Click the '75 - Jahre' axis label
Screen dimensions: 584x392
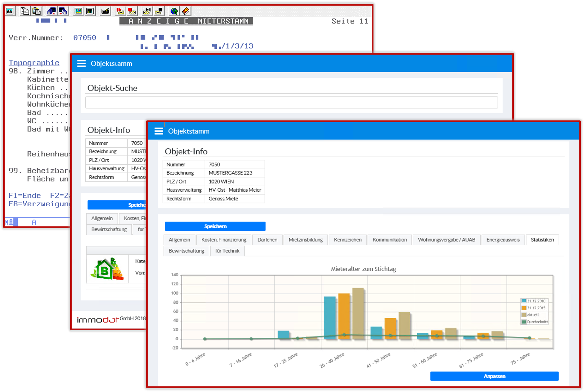point(520,359)
